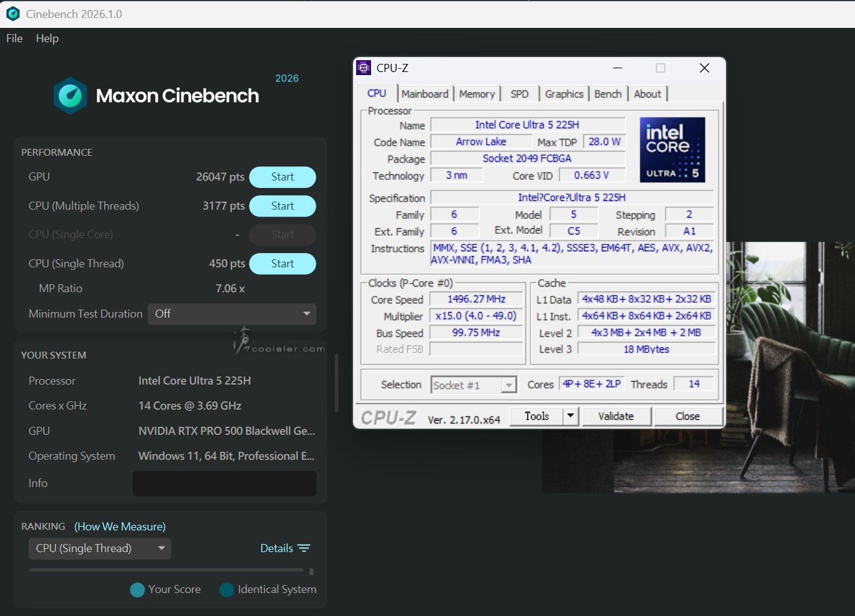Click the Info text field
Image resolution: width=855 pixels, height=616 pixels.
(225, 483)
